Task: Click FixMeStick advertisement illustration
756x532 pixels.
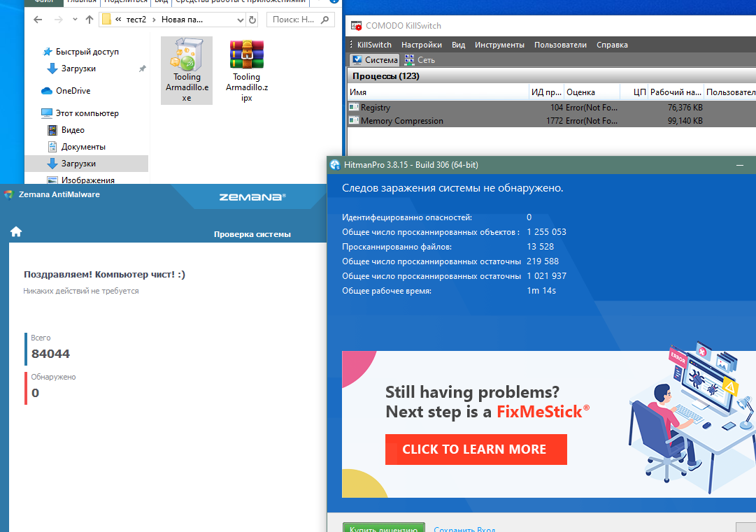Action: (x=693, y=418)
